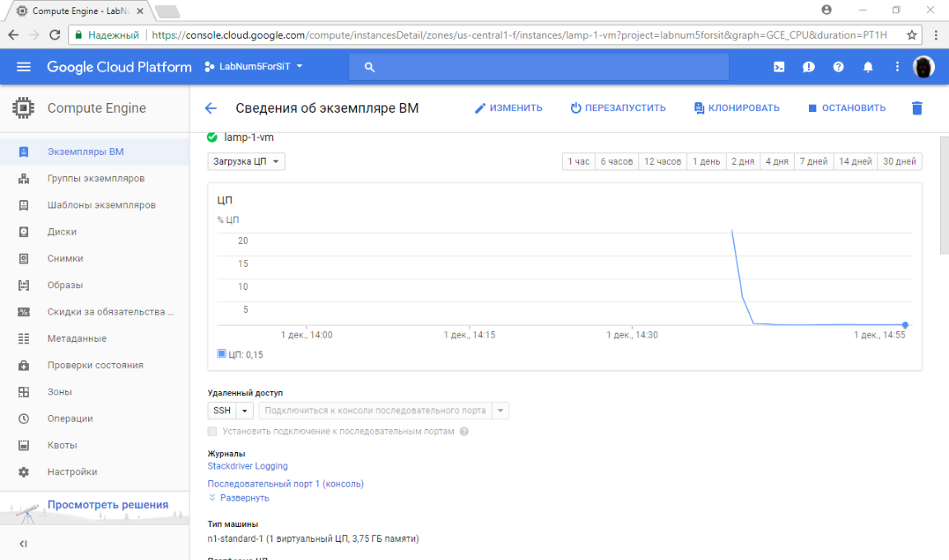Open serial console connection dropdown arrow

pyautogui.click(x=501, y=411)
